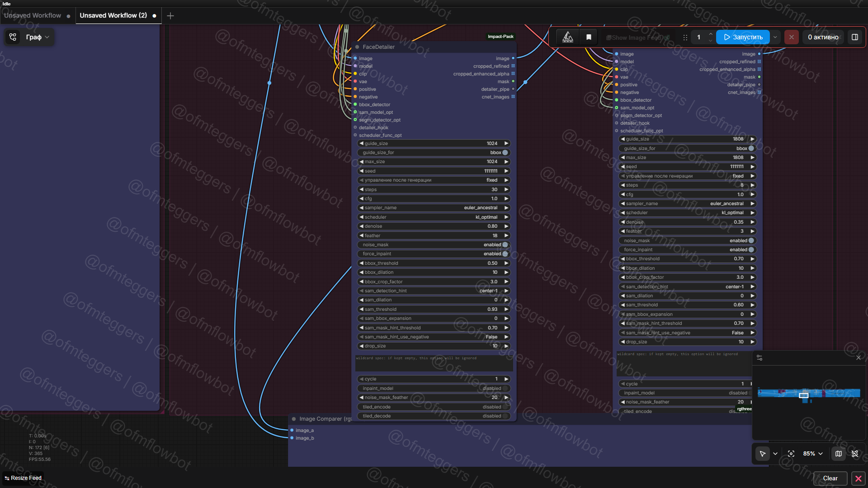Toggle hide links icon in canvas toolbar

click(854, 454)
